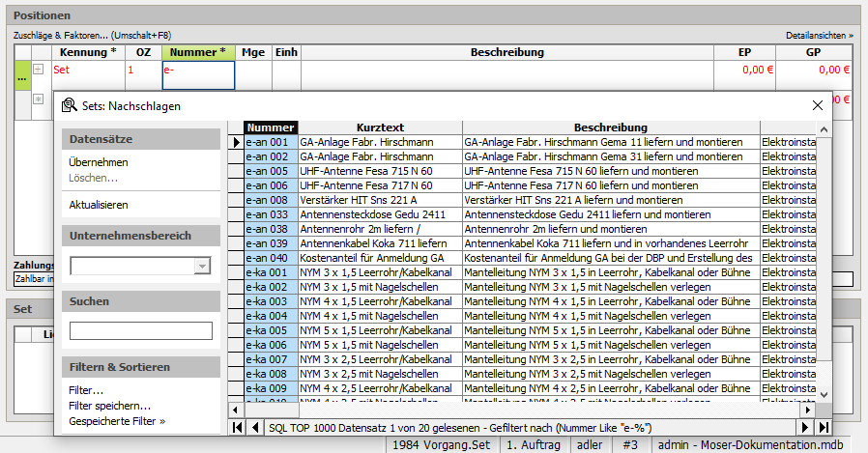The height and width of the screenshot is (453, 868).
Task: Click the Suchen input field
Action: [x=141, y=331]
